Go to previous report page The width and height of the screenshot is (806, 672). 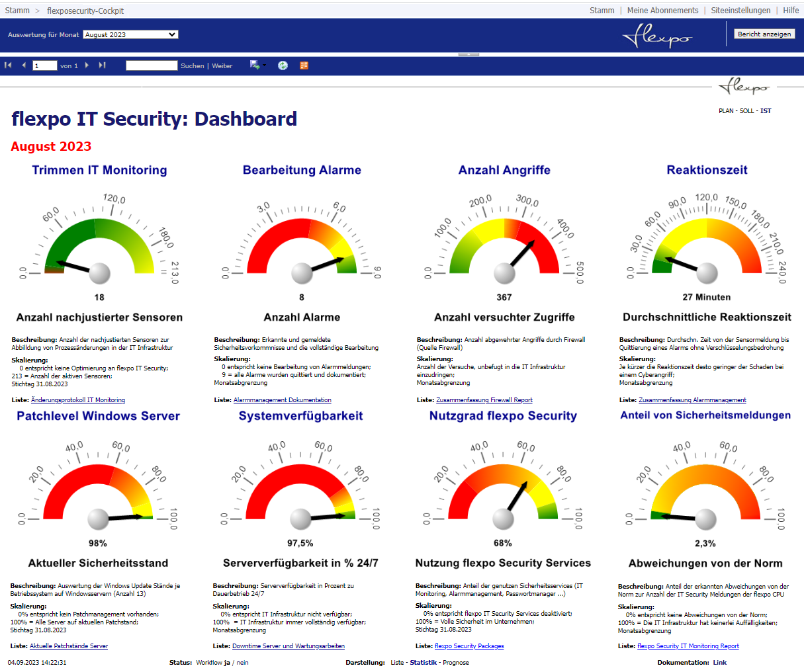[x=24, y=65]
